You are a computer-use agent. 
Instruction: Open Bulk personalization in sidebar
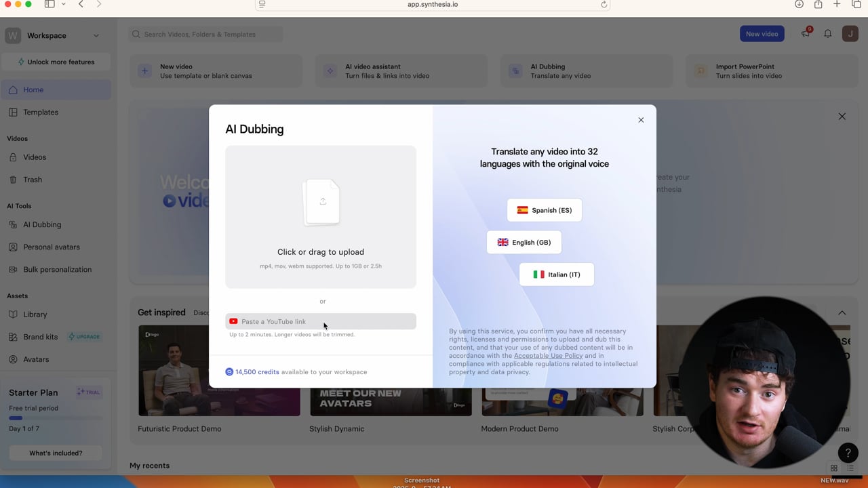(56, 269)
